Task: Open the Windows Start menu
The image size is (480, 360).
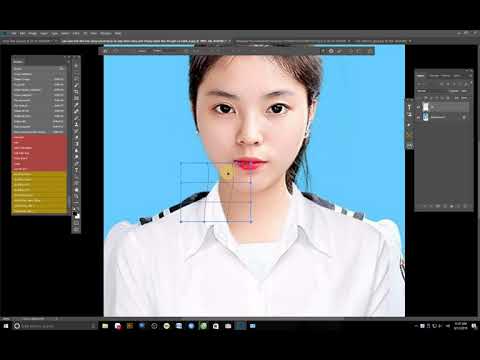Action: [x=6, y=326]
